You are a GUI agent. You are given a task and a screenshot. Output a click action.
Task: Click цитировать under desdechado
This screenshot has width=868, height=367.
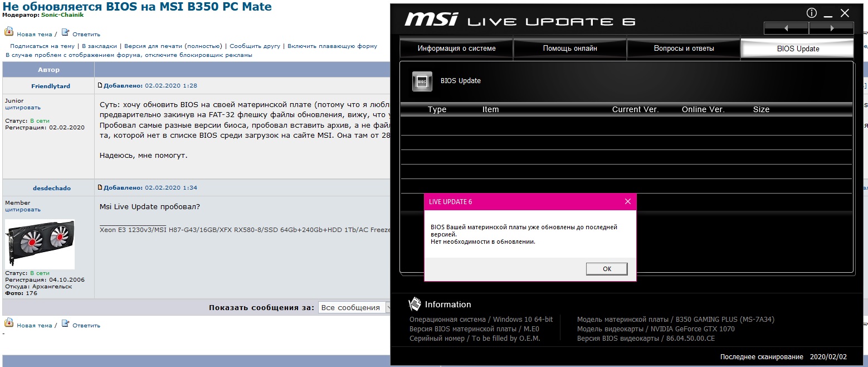click(23, 210)
